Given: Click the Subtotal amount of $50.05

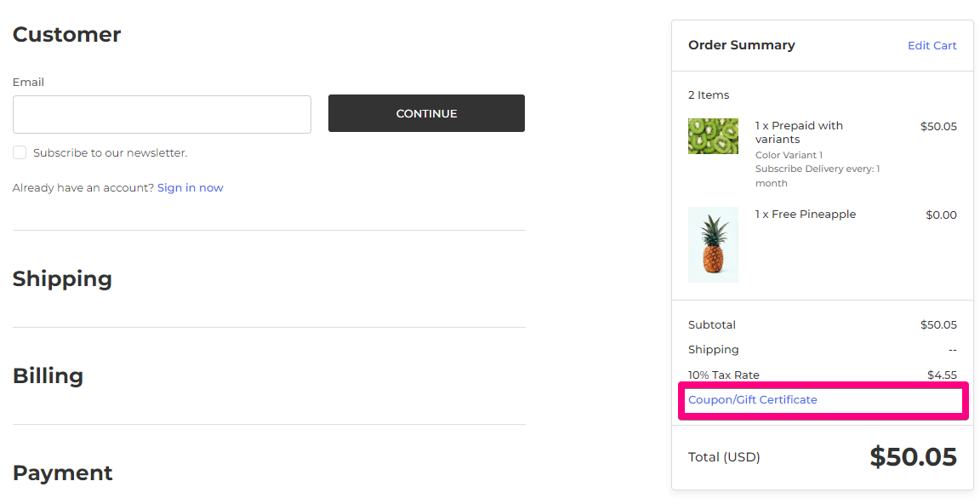Looking at the screenshot, I should pyautogui.click(x=940, y=324).
